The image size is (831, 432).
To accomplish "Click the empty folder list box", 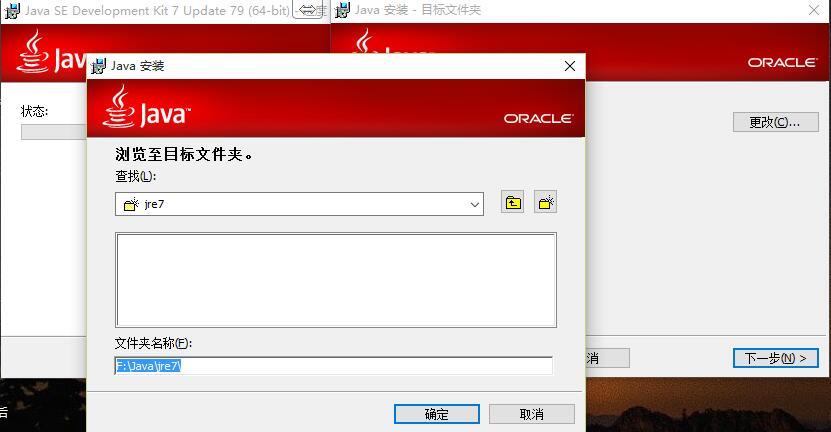I will (336, 279).
